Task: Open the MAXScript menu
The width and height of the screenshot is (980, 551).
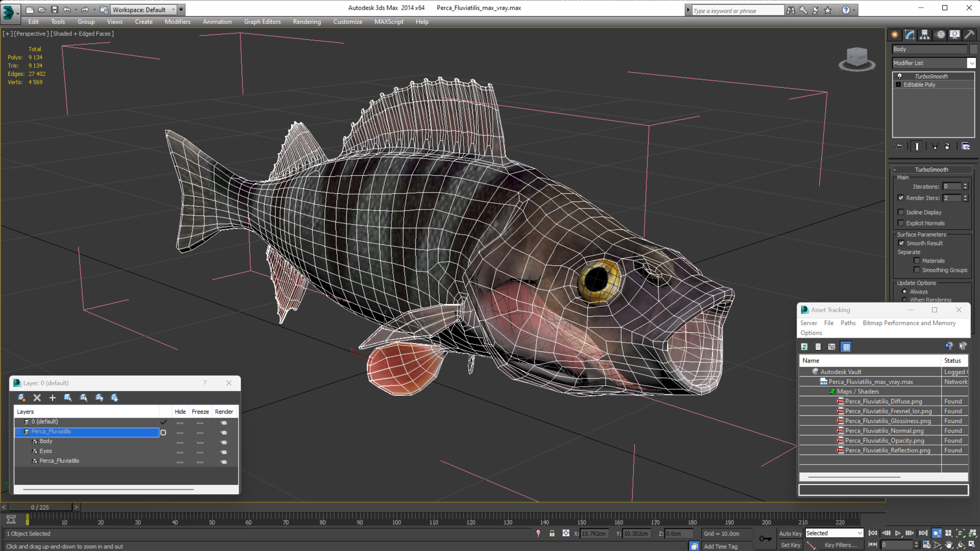Action: coord(388,22)
